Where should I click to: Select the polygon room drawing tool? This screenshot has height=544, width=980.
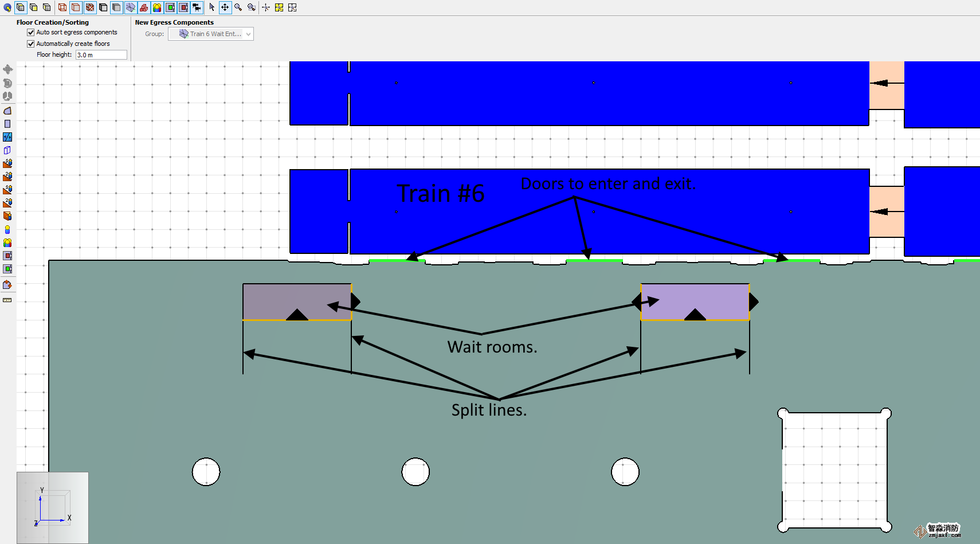pos(7,111)
